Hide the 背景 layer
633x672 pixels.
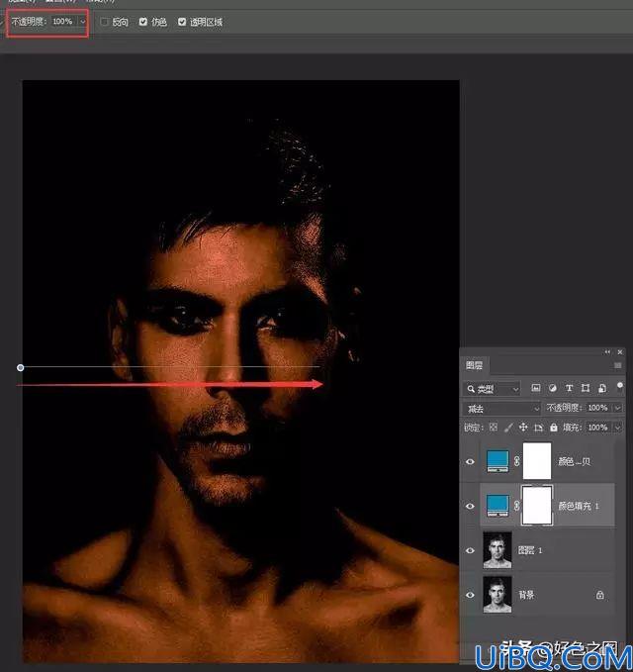click(x=470, y=595)
